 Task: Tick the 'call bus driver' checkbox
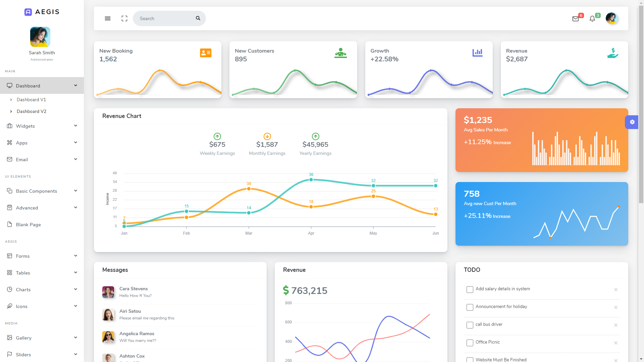tap(470, 325)
